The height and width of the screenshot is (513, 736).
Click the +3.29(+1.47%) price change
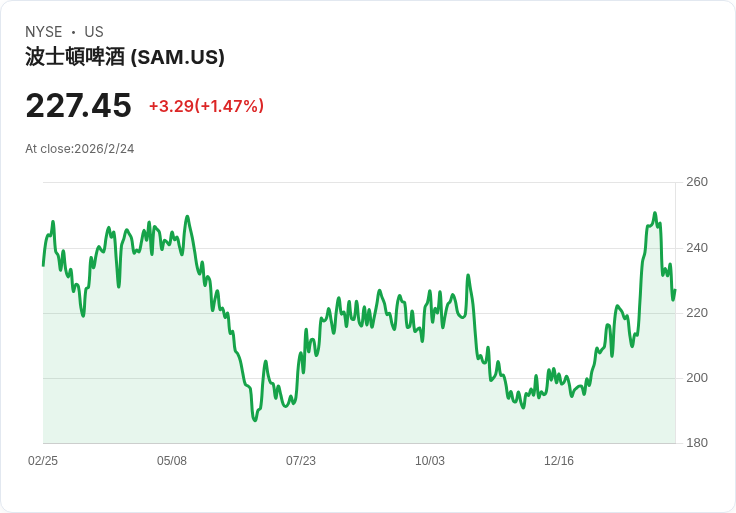click(206, 106)
